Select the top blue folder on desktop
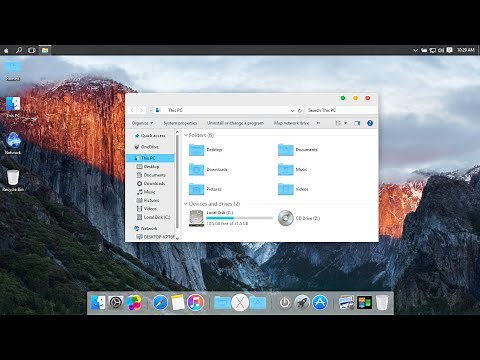 [13, 71]
